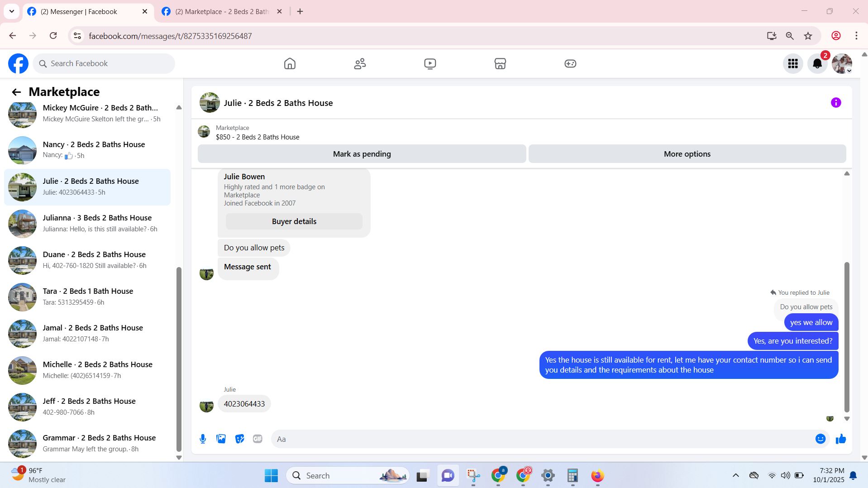The width and height of the screenshot is (868, 488).
Task: Open Nancy 2 Beds 2 Baths House chat
Action: click(87, 150)
